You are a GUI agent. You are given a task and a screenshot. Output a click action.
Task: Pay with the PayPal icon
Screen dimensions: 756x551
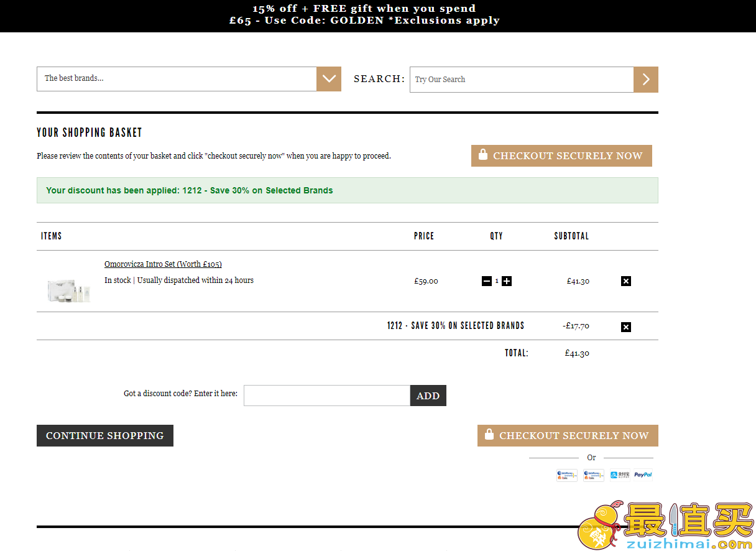coord(643,475)
